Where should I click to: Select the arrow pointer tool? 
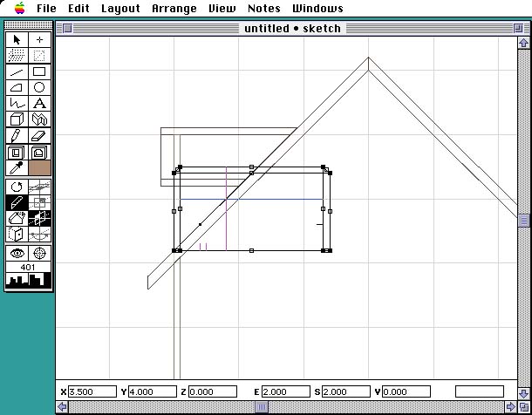point(17,39)
